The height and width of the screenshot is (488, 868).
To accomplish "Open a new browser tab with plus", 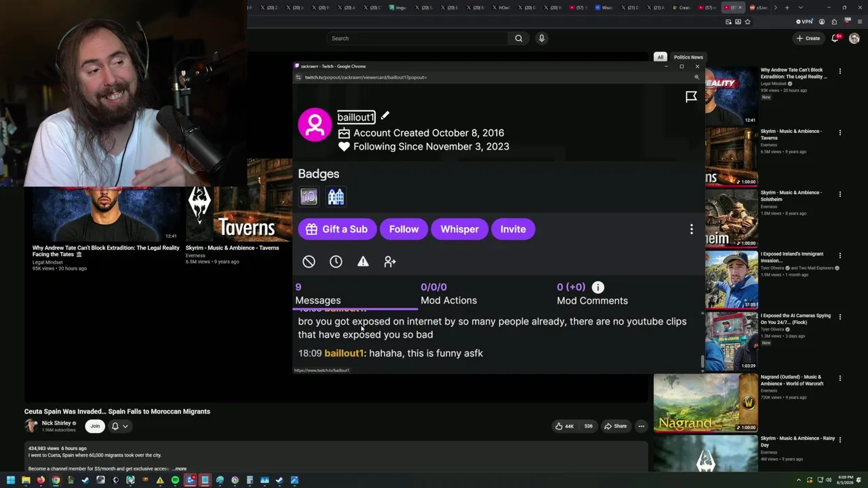I will tap(787, 7).
